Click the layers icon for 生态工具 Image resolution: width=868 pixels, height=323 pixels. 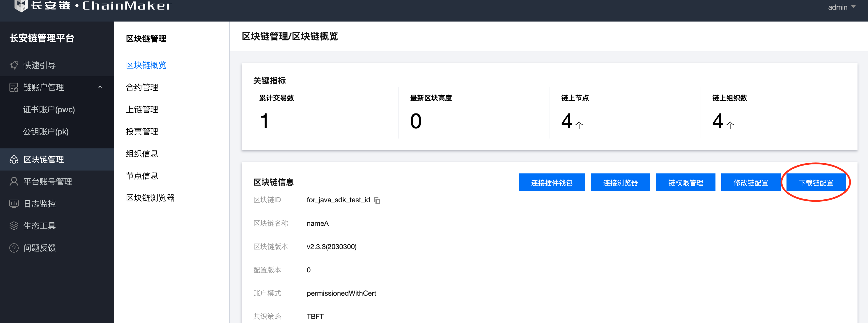[14, 226]
